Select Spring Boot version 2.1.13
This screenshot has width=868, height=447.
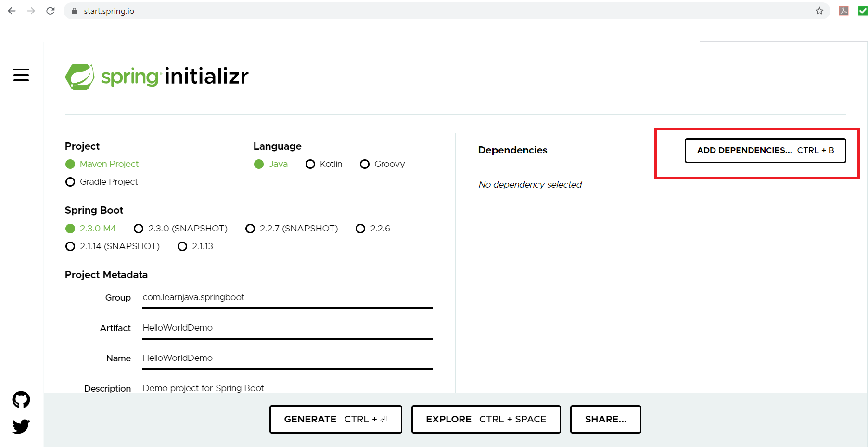pyautogui.click(x=182, y=246)
